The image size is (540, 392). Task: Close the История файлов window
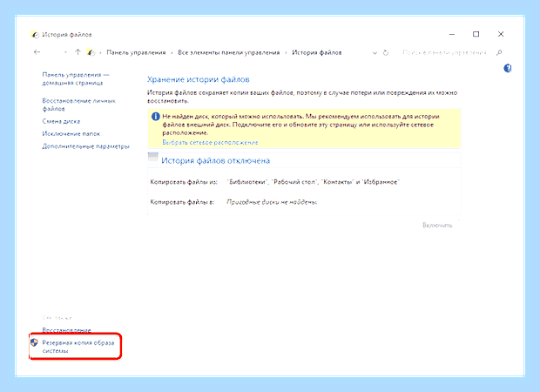pos(501,34)
